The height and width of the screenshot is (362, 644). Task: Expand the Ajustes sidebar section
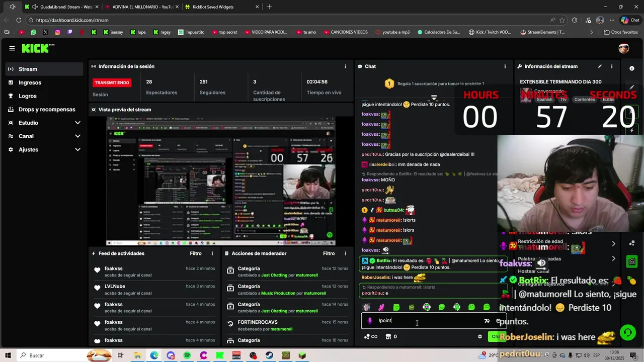click(x=44, y=149)
